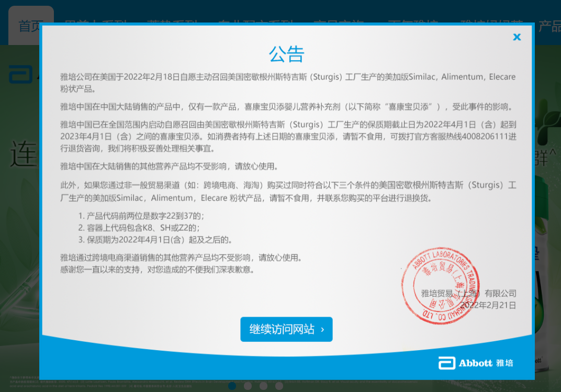Click paragraph starting 雅培通过跨境电商渠道销售

click(x=182, y=257)
